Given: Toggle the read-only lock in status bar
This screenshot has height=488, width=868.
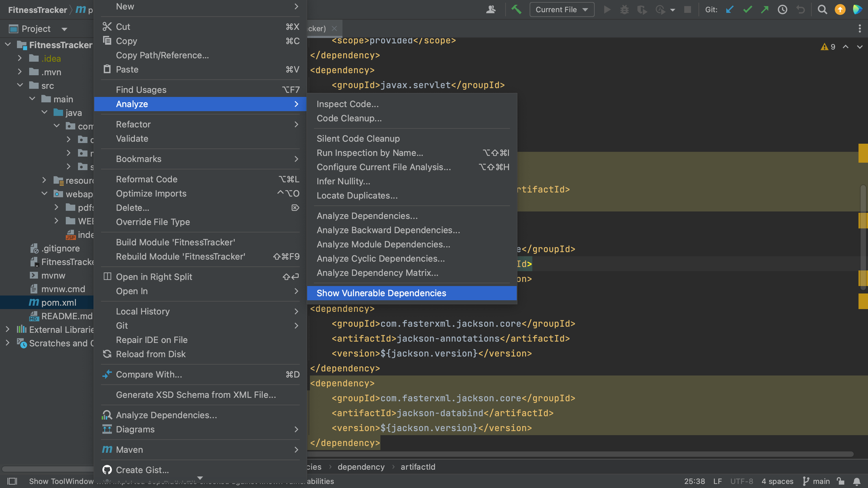Looking at the screenshot, I should (840, 481).
